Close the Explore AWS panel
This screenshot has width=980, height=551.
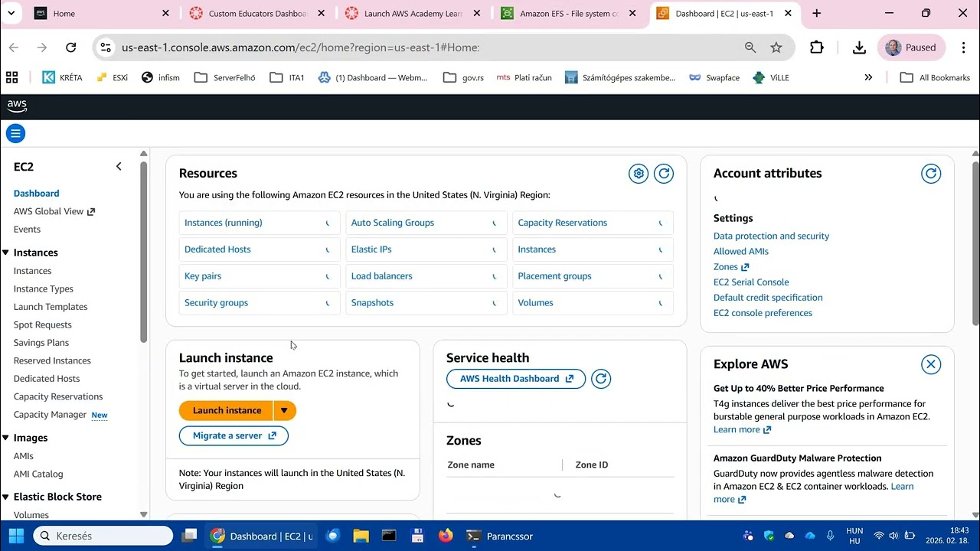click(x=931, y=364)
